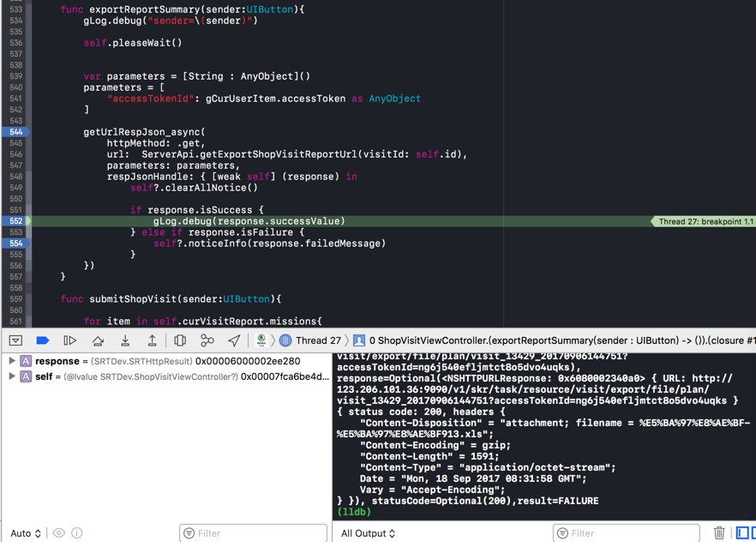Click gLog.debug(response.successValue) line

click(x=249, y=221)
